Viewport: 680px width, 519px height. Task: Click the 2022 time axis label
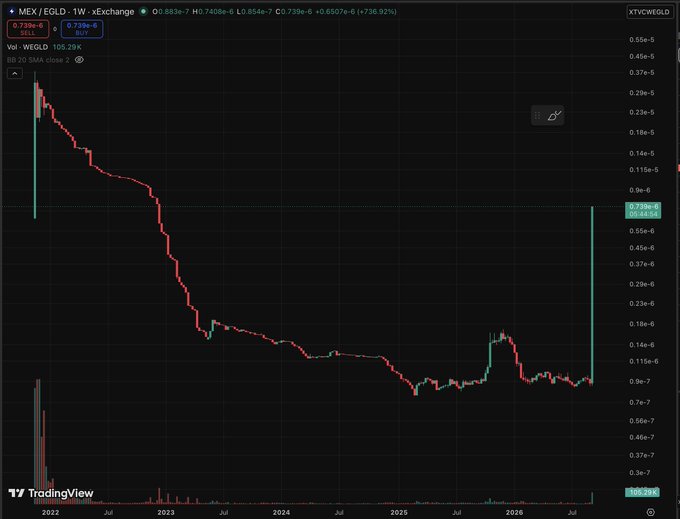click(50, 512)
